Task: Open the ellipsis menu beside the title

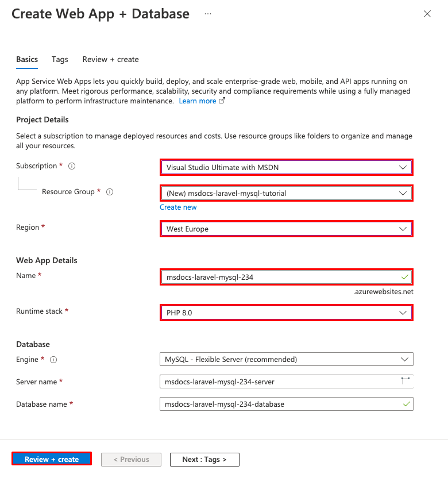Action: tap(208, 14)
